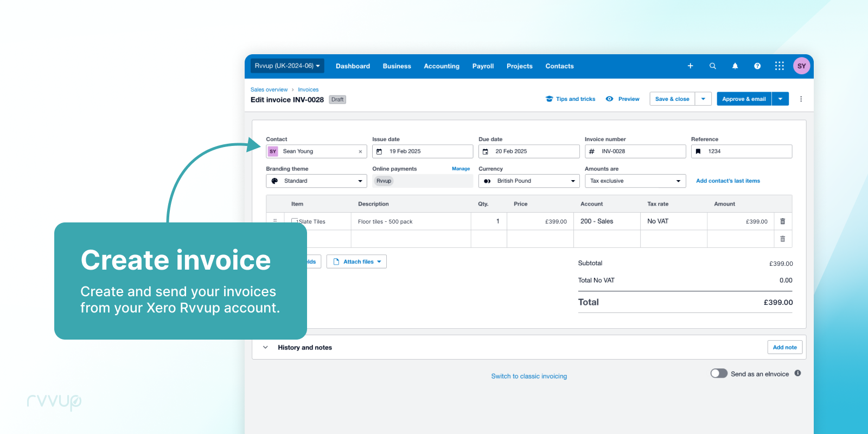The height and width of the screenshot is (434, 868).
Task: Open the notifications bell
Action: (x=735, y=66)
